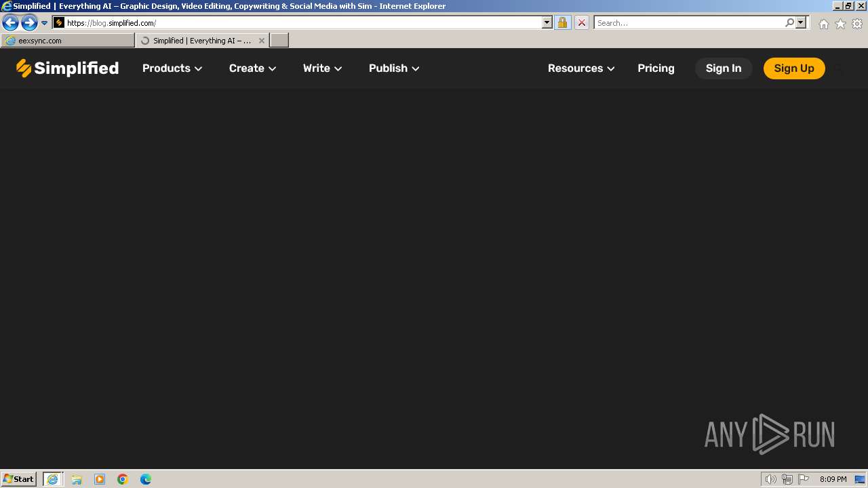Image resolution: width=868 pixels, height=488 pixels.
Task: Click the volume speaker tray icon
Action: (771, 479)
